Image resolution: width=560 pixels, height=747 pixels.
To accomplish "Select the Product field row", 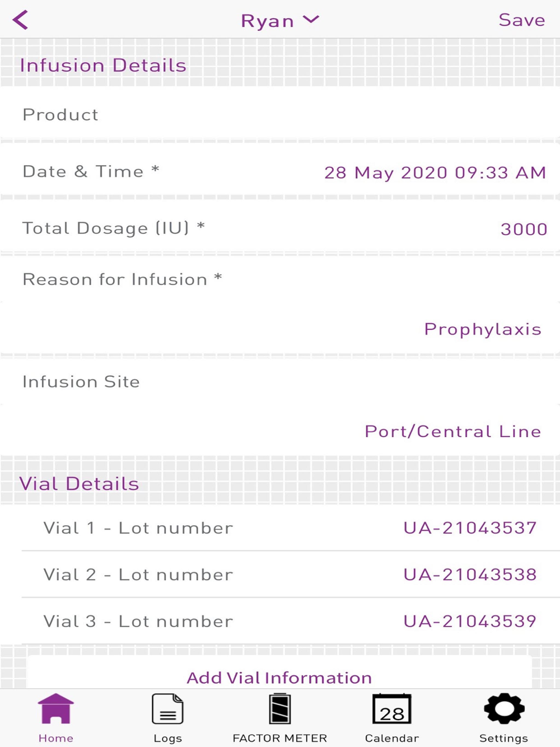I will [280, 115].
